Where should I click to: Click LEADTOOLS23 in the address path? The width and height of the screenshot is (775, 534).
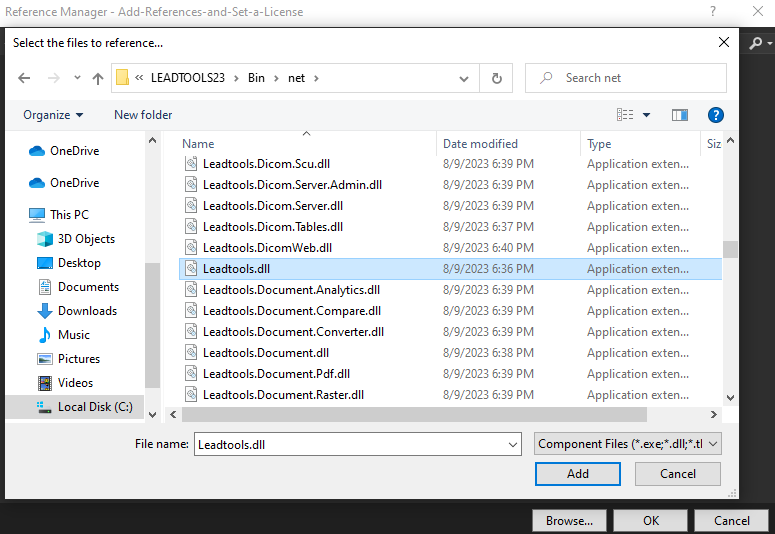[187, 78]
